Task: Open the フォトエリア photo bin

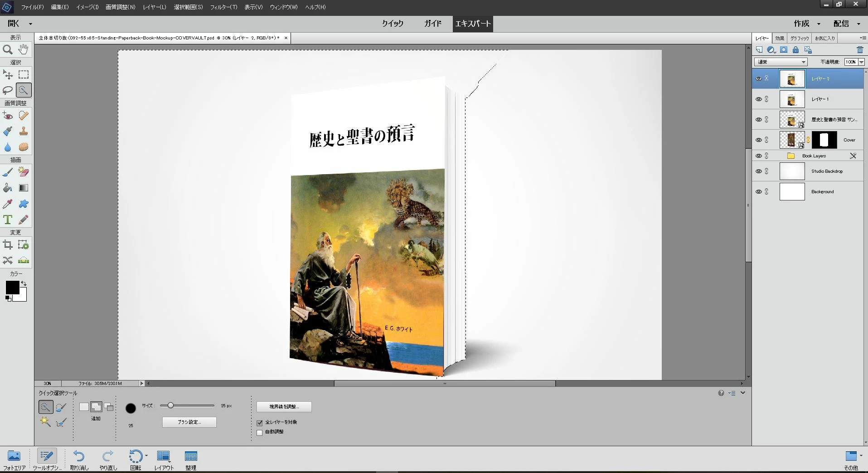Action: (x=15, y=459)
